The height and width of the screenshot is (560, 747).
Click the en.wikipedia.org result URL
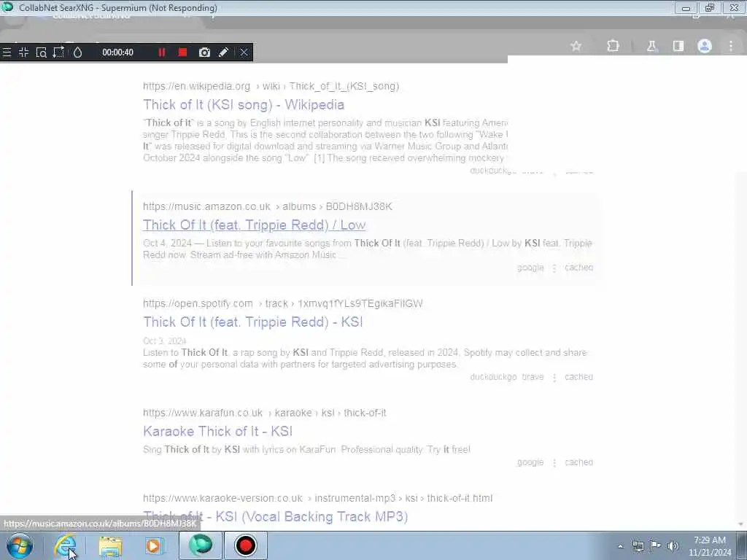click(x=271, y=86)
